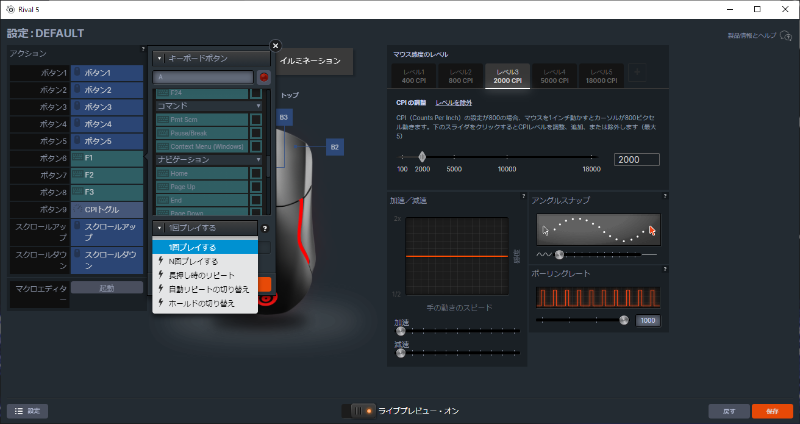Click the keyboard icon on the Prnt Scrn row
Viewport: 800px width, 424px height.
pos(163,119)
